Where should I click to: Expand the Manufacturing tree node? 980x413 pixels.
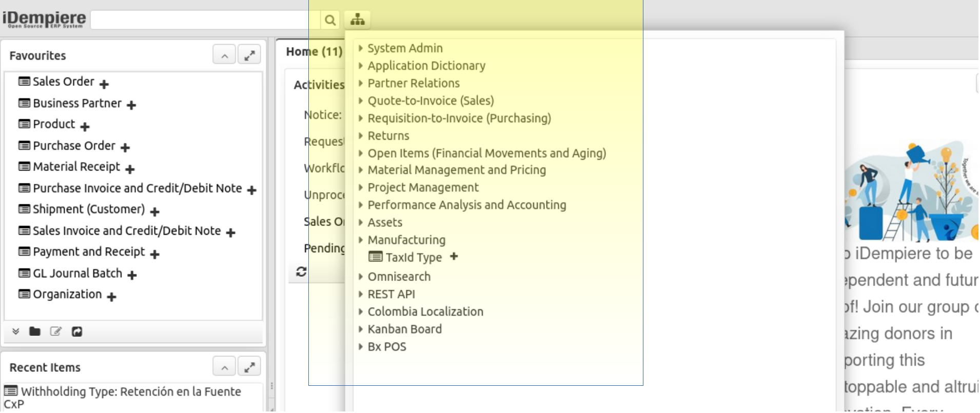click(361, 240)
